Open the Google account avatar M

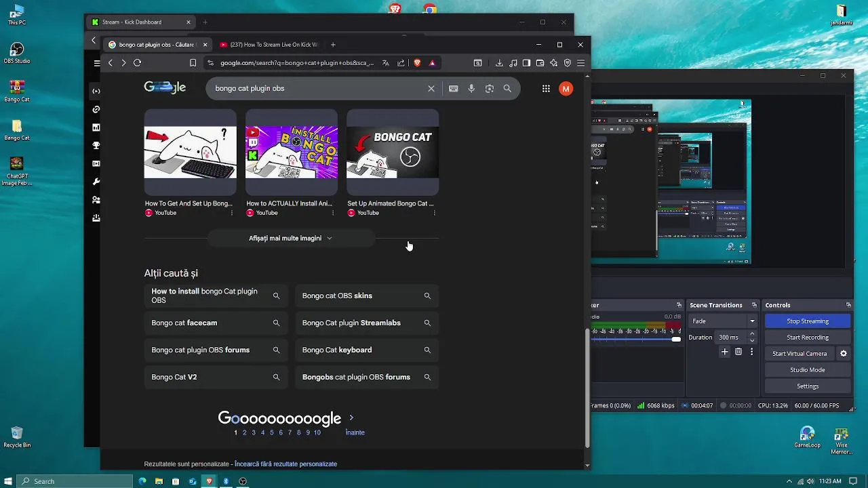click(566, 89)
